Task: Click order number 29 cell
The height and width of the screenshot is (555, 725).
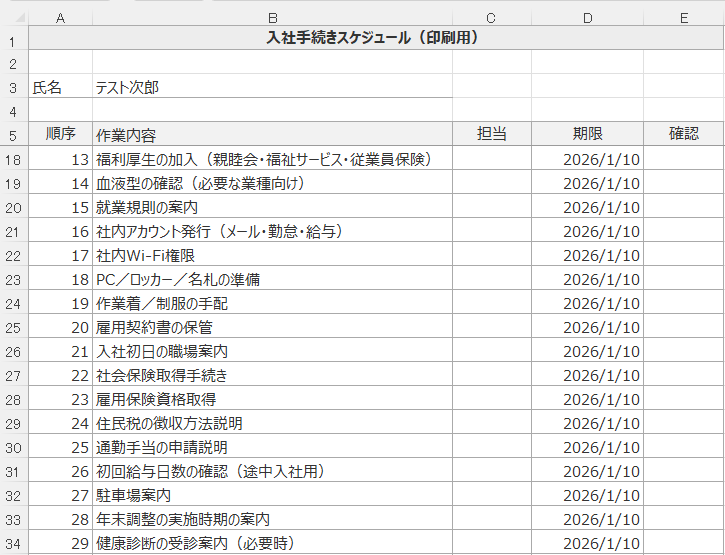Action: click(x=61, y=543)
